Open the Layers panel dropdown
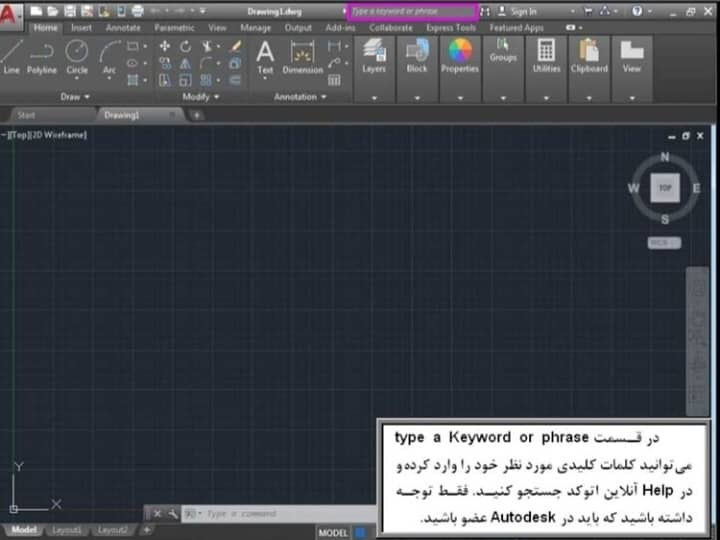 [x=374, y=98]
